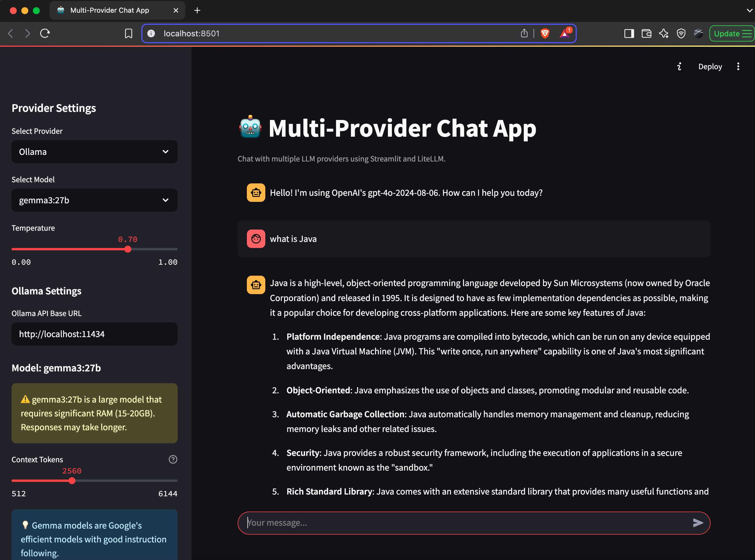Close the Multi-Provider Chat App tab
This screenshot has width=755, height=560.
(176, 10)
